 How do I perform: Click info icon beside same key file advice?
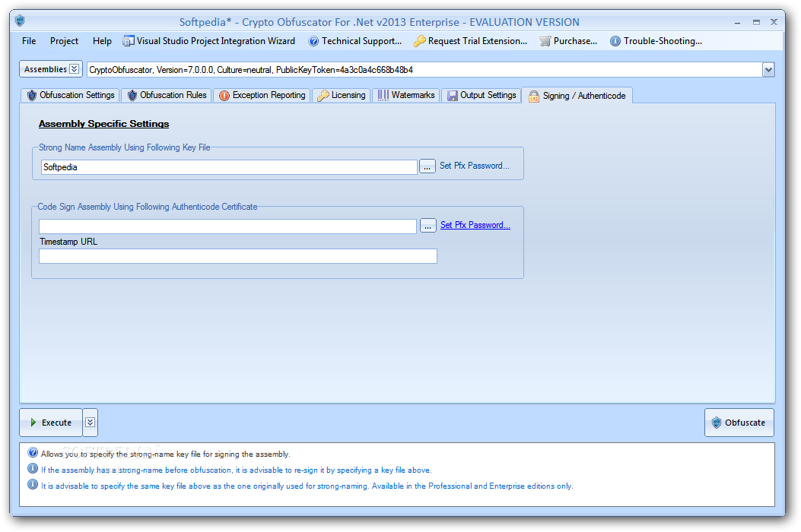(33, 484)
